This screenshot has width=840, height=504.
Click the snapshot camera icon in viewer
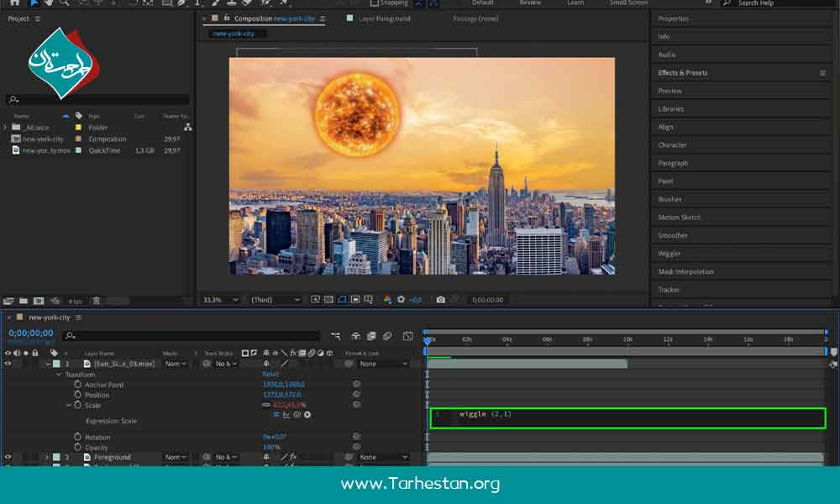tap(440, 299)
